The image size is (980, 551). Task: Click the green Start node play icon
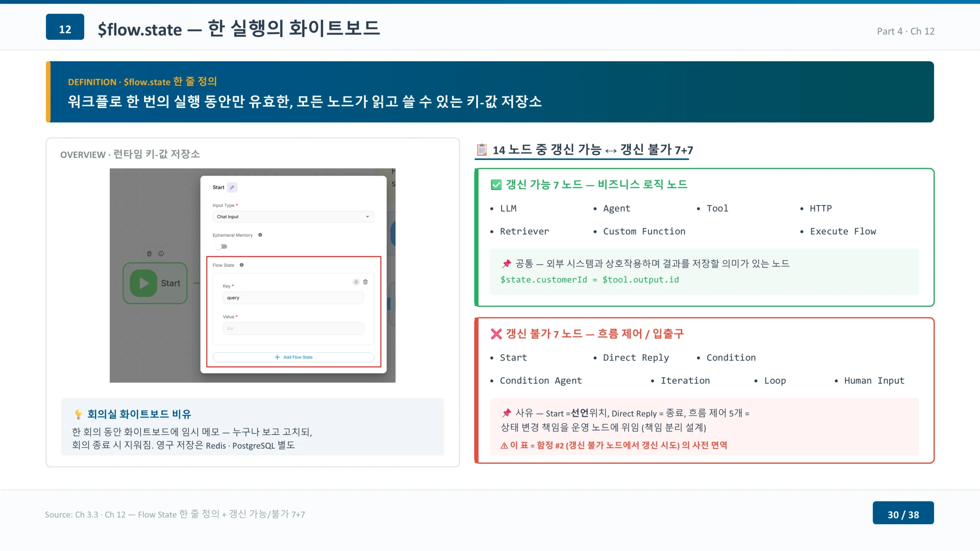144,283
